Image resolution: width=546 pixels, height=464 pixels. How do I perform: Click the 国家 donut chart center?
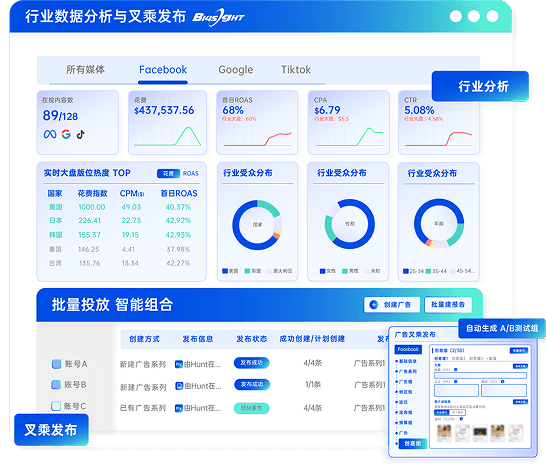[x=257, y=225]
